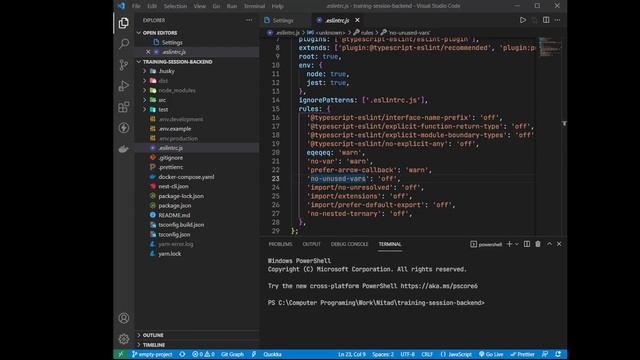This screenshot has width=640, height=360.
Task: Close the .eslintrc.js editor tab
Action: [357, 20]
